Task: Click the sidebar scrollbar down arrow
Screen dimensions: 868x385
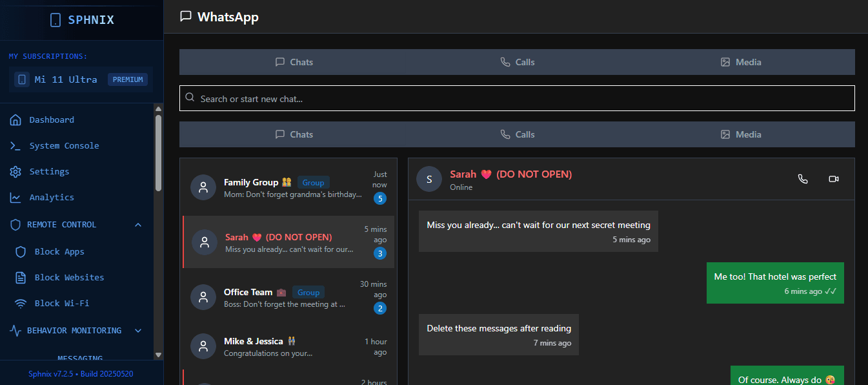Action: 159,355
